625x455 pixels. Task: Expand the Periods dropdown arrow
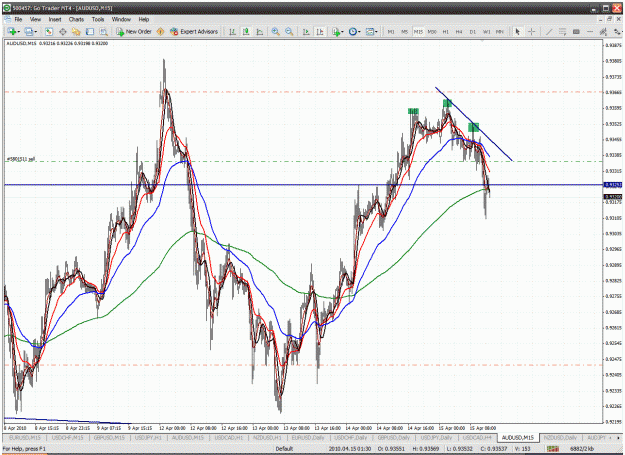(359, 31)
